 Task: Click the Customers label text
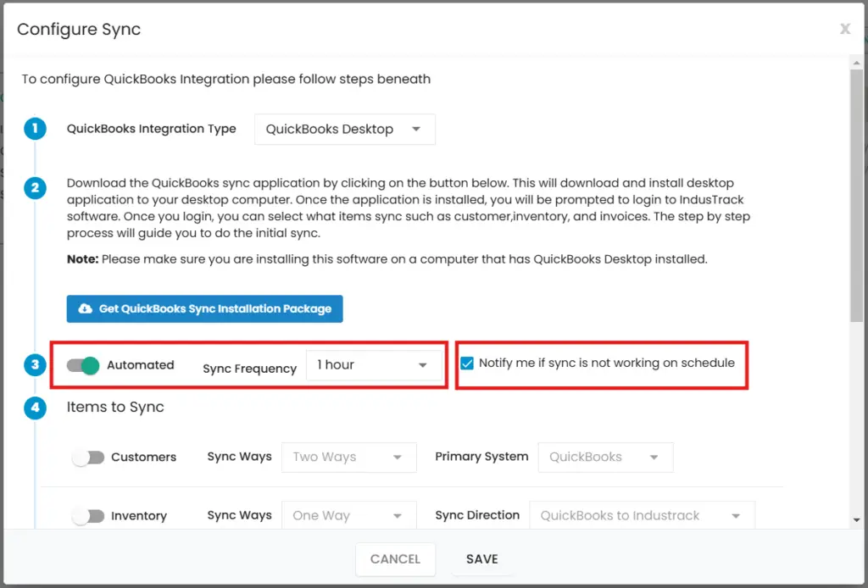143,458
